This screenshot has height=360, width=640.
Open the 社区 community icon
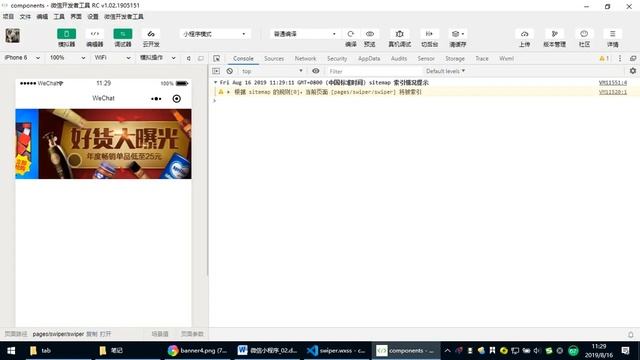pos(584,34)
